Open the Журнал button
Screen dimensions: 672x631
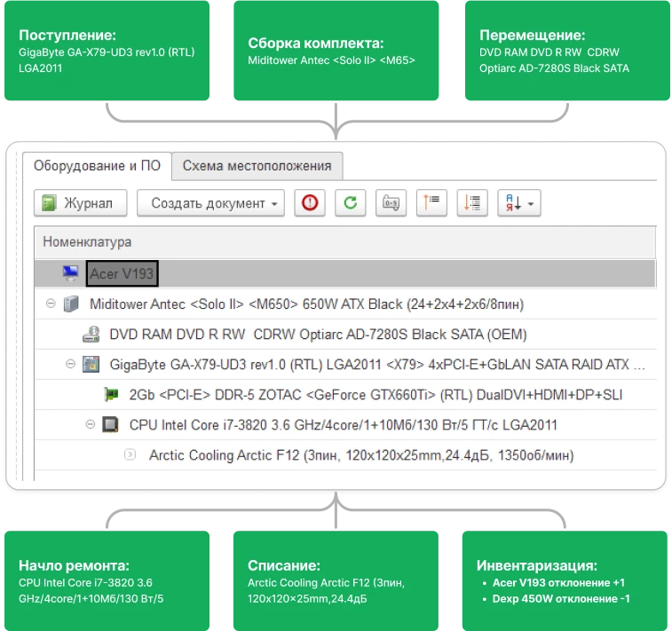click(81, 202)
